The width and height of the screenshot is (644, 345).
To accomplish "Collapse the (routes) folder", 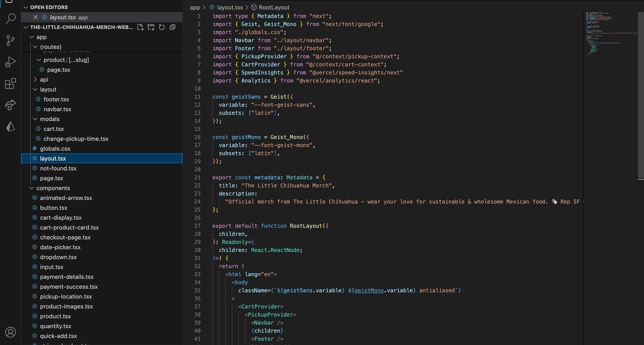I will pos(35,47).
